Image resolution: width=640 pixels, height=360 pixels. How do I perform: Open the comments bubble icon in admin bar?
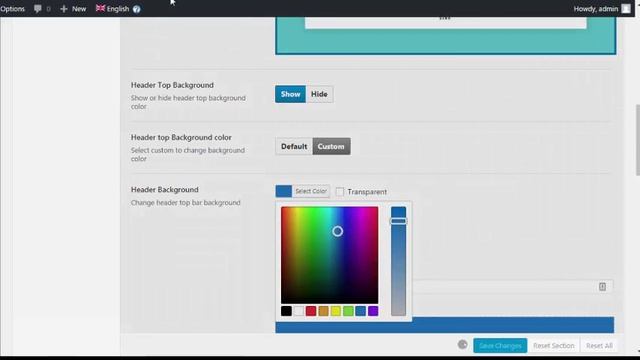(x=38, y=9)
